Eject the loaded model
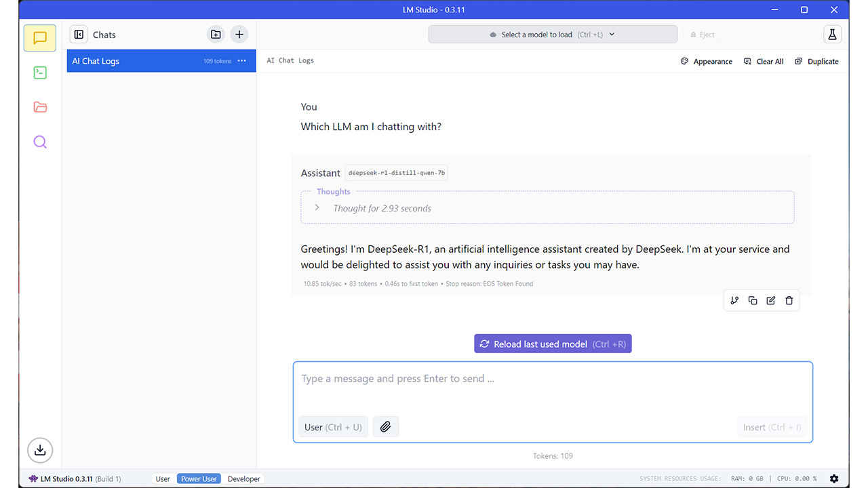 (x=703, y=35)
